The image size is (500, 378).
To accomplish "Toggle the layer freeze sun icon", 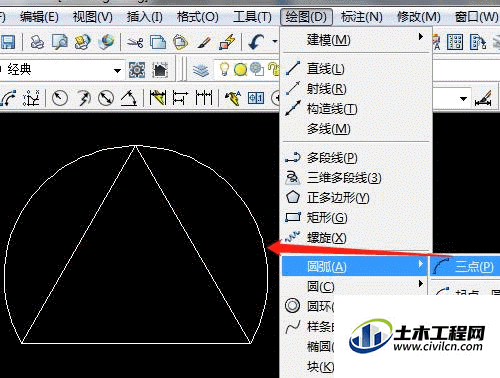I will [x=240, y=70].
